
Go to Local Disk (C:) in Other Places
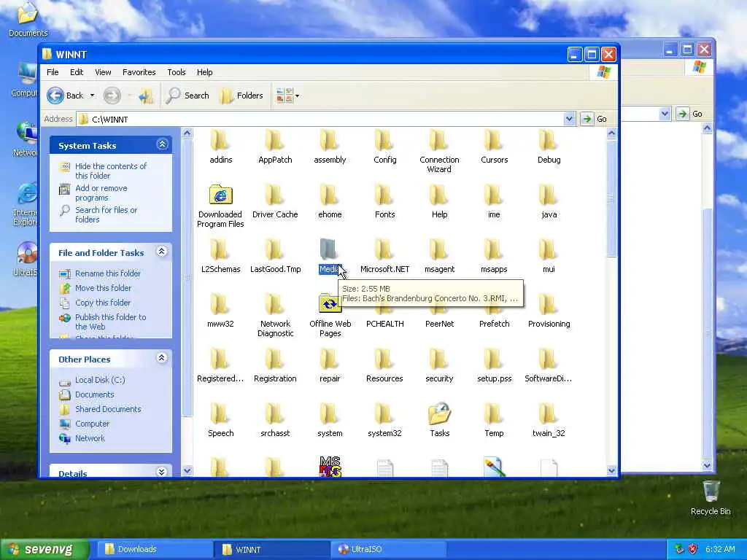[x=100, y=380]
